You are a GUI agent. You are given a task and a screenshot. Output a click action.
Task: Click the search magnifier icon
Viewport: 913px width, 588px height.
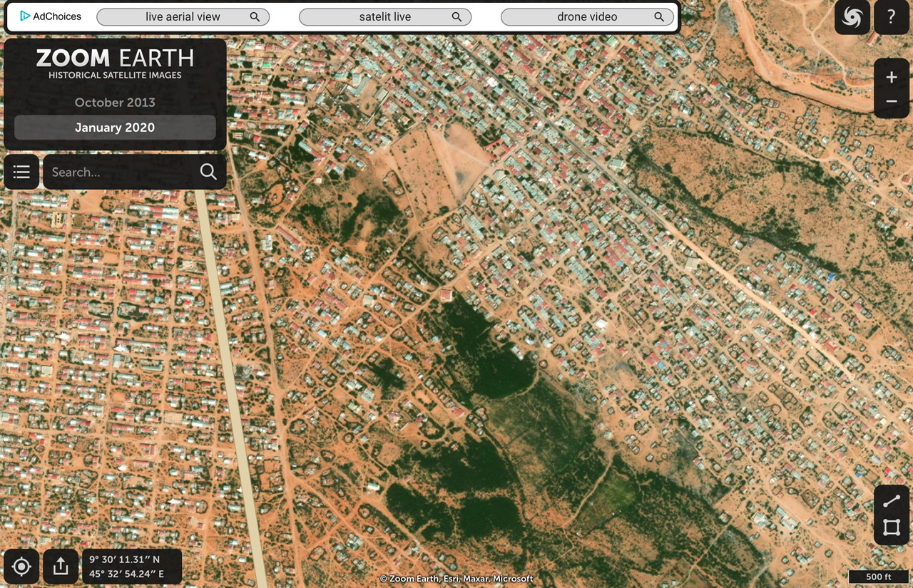click(208, 172)
